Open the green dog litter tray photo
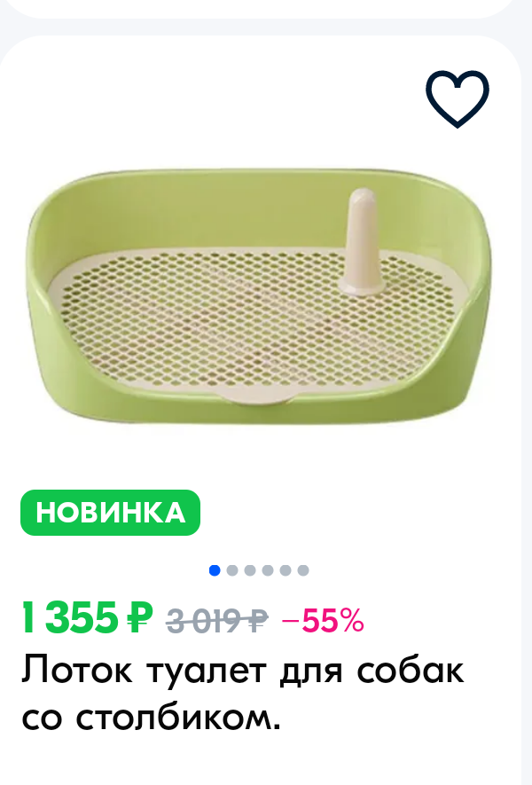532x785 pixels. click(259, 296)
